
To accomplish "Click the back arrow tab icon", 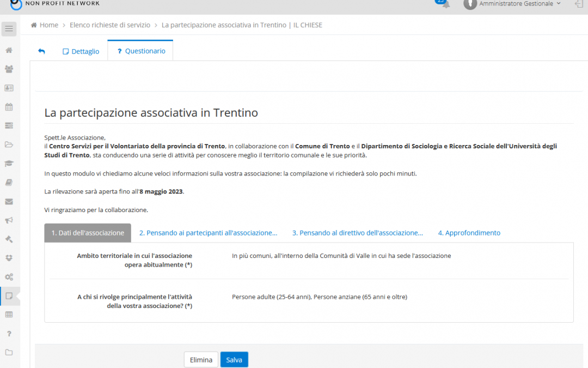I will [x=41, y=51].
